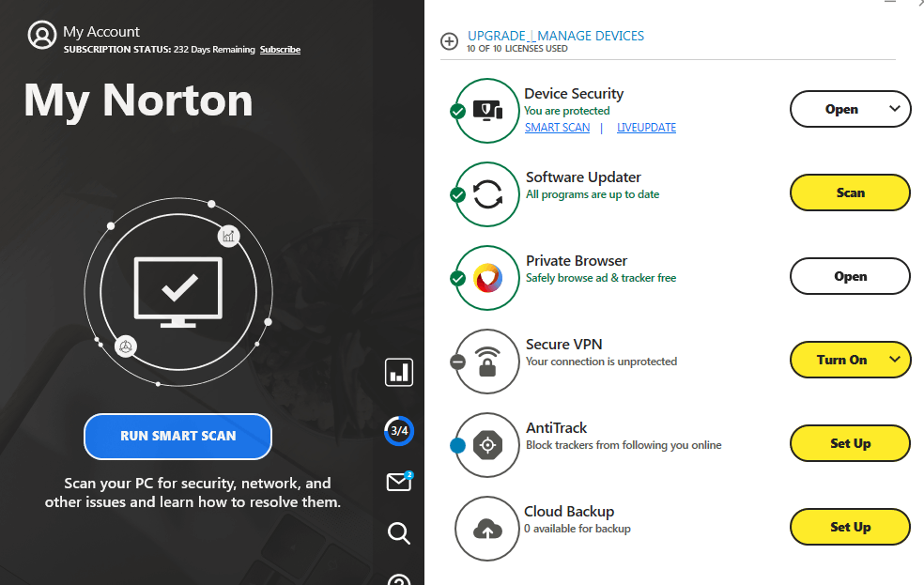Select the Private Browser logo icon
924x585 pixels.
(x=488, y=278)
